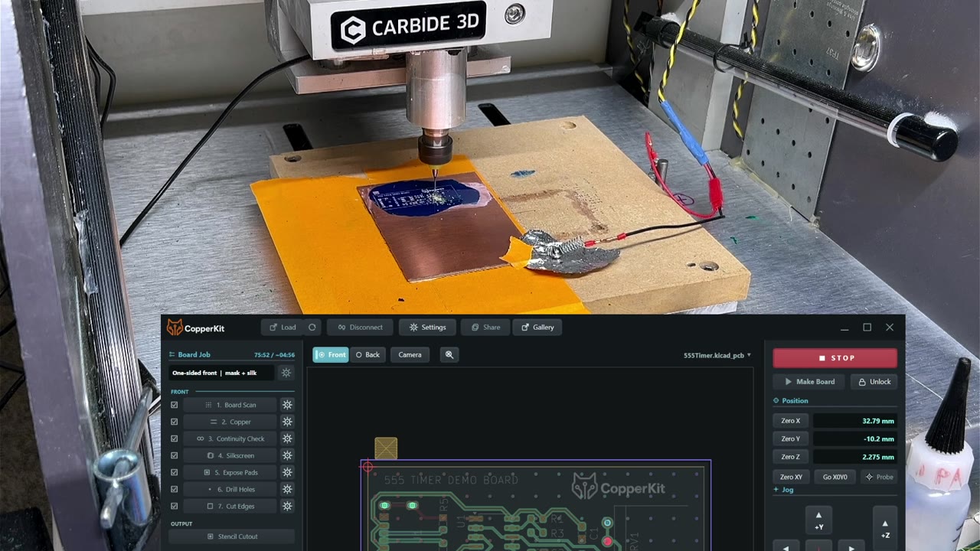Click the Share button
This screenshot has width=980, height=551.
(485, 328)
